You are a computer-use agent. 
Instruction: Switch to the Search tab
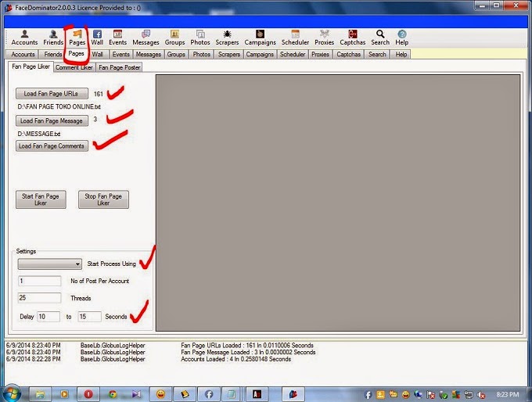[x=377, y=54]
